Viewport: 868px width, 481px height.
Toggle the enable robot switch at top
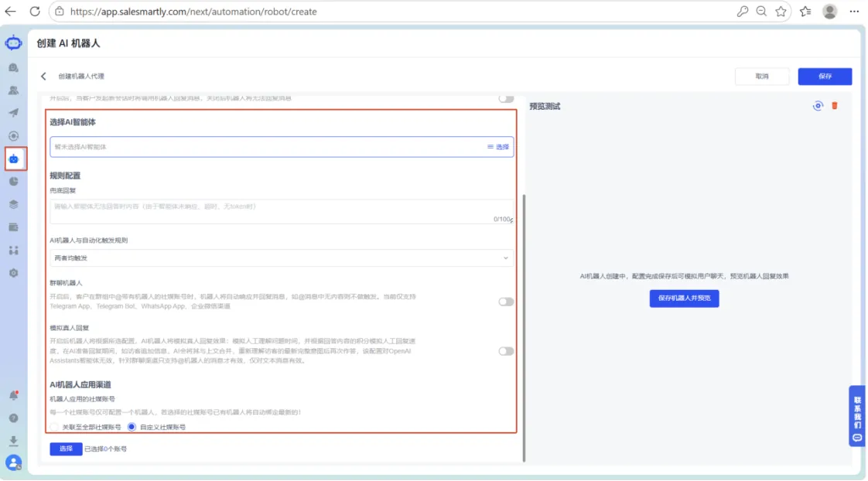tap(506, 98)
